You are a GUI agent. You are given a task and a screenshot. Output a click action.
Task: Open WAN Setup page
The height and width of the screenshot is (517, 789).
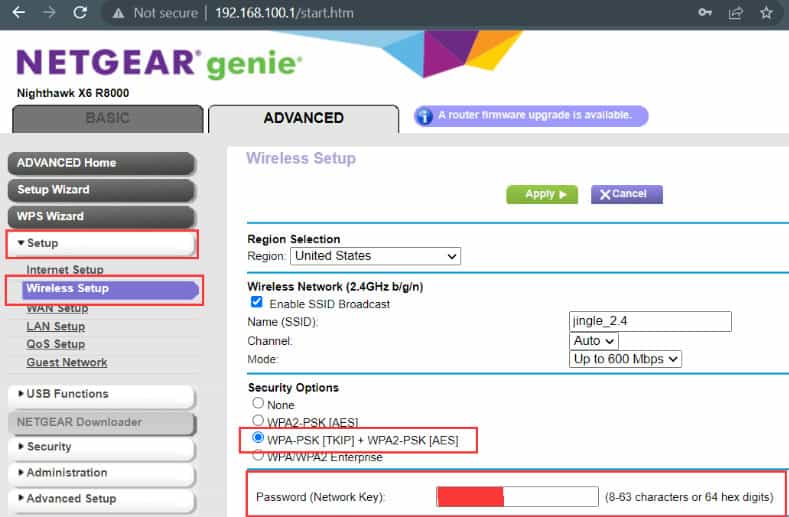pyautogui.click(x=57, y=308)
